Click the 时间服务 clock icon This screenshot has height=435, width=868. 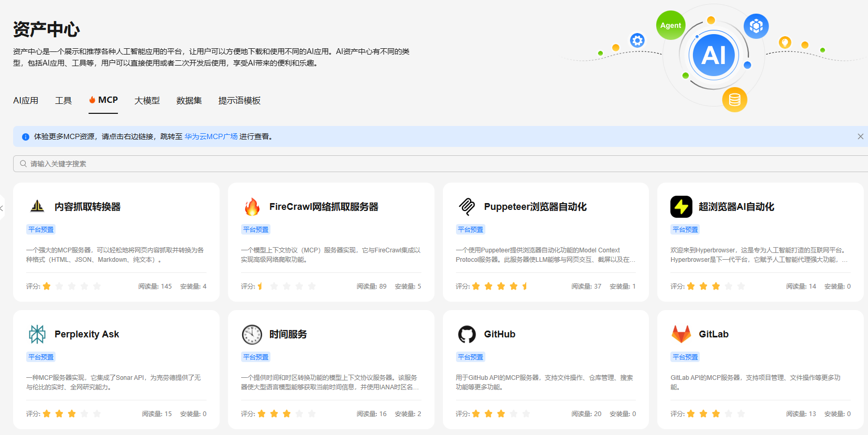coord(252,334)
